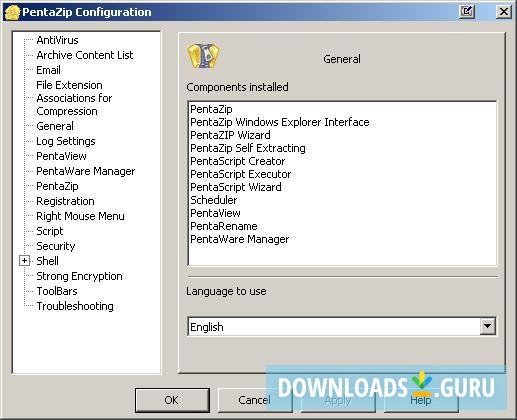Select General in the settings tree

point(55,126)
